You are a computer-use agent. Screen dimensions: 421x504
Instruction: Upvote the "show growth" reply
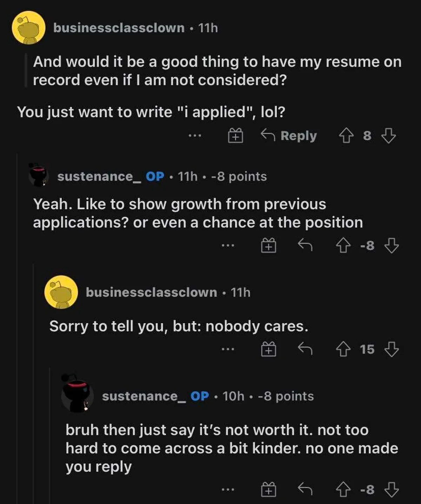click(343, 246)
